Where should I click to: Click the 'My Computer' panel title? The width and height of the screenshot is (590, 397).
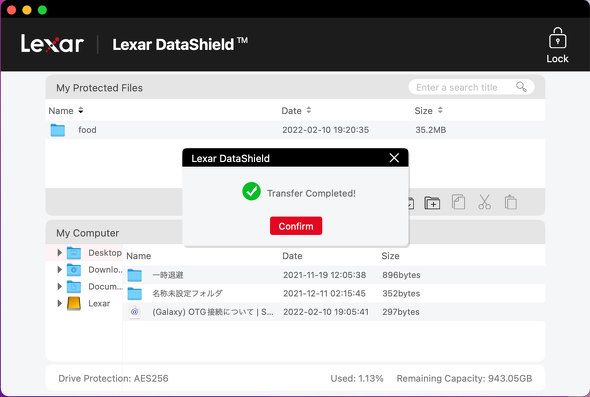(87, 233)
